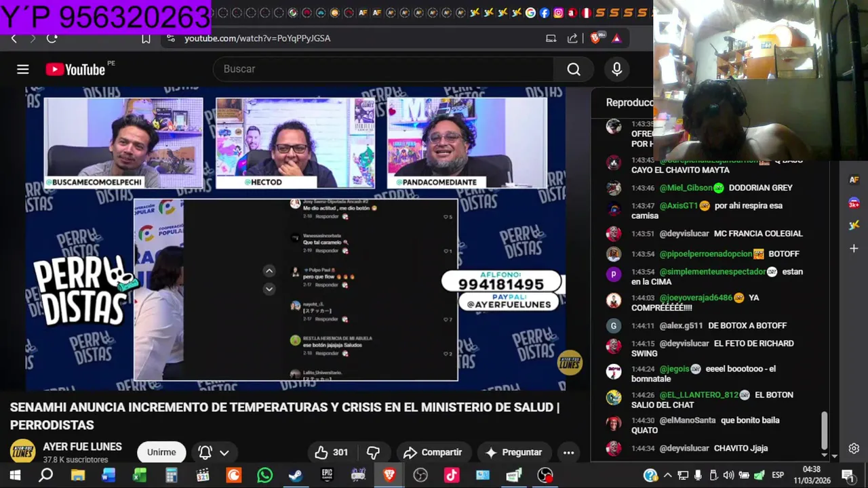Click the Preguntar button

(x=513, y=452)
